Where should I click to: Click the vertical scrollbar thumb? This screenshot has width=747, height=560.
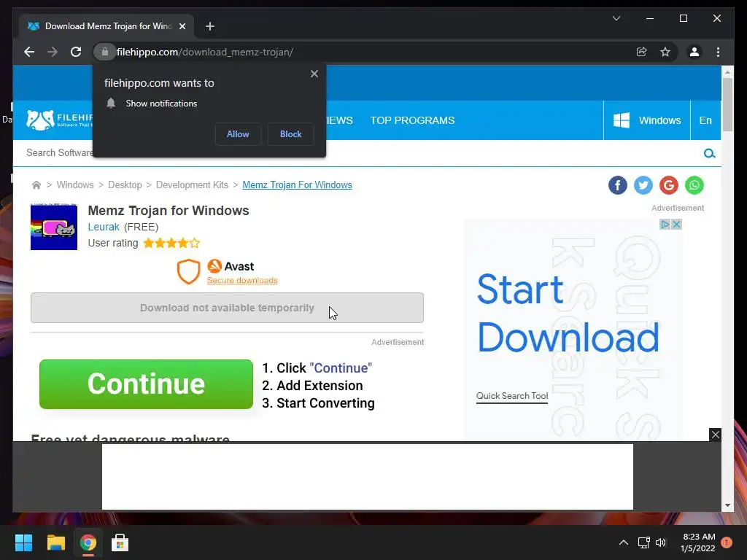727,104
